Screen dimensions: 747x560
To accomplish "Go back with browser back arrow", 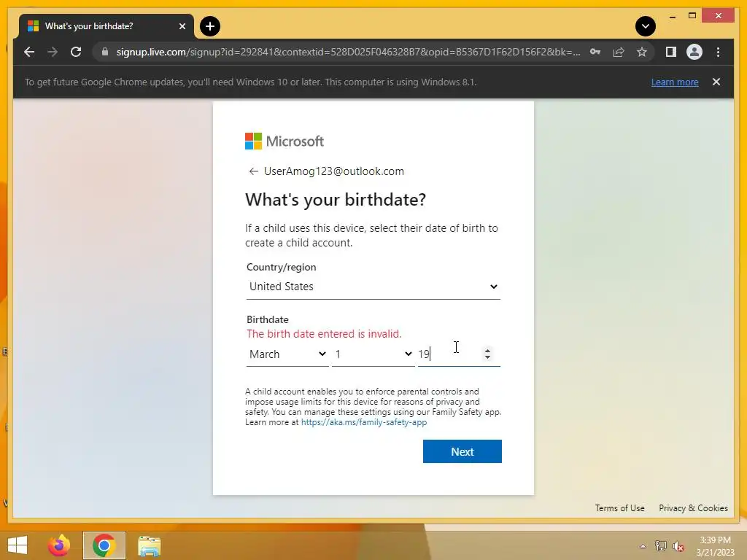I will (x=29, y=52).
